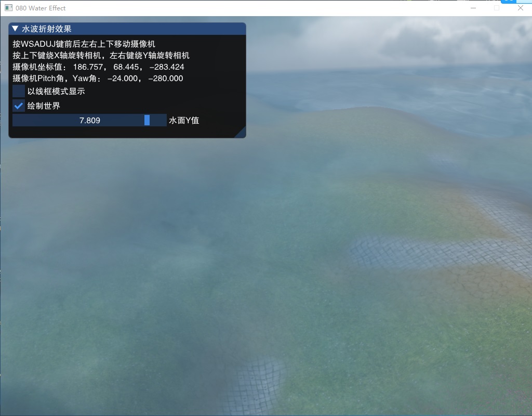Click the 按上下键绕X轴旋转相机 instruction line
This screenshot has height=416, width=532.
click(x=101, y=55)
